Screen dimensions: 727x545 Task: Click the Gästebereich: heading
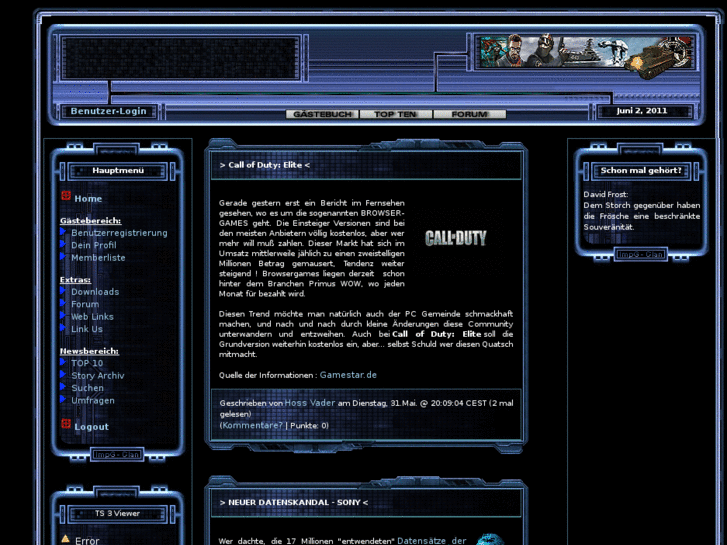click(x=90, y=221)
